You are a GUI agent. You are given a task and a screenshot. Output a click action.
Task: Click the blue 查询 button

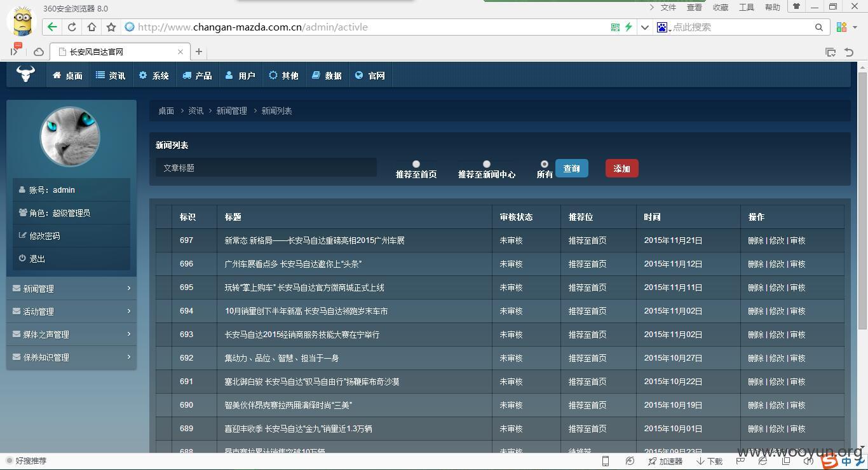tap(572, 169)
